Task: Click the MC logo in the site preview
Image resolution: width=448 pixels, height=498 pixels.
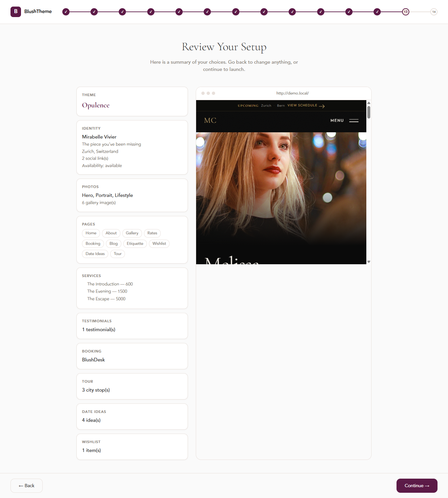Action: coord(210,120)
